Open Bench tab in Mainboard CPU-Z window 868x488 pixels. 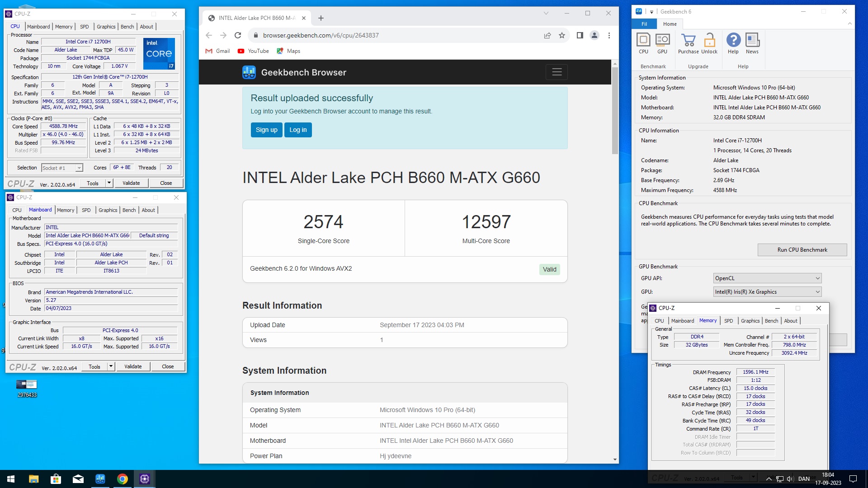pos(129,210)
